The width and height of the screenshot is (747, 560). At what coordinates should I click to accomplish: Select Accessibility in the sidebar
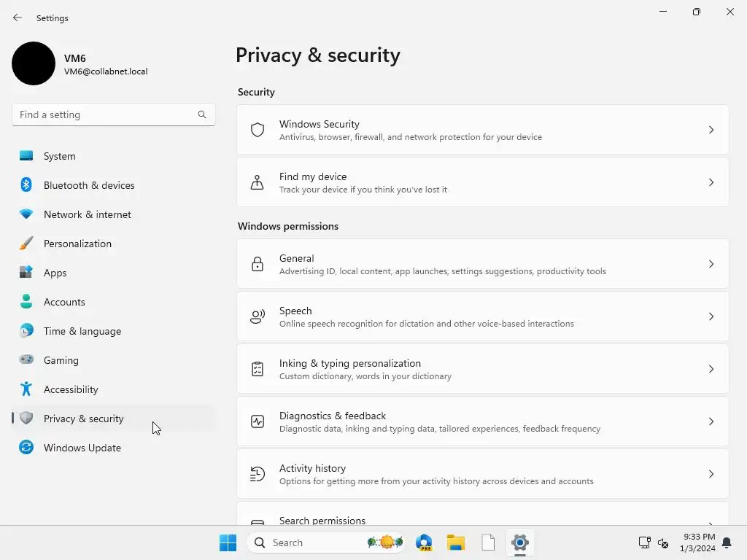tap(71, 389)
